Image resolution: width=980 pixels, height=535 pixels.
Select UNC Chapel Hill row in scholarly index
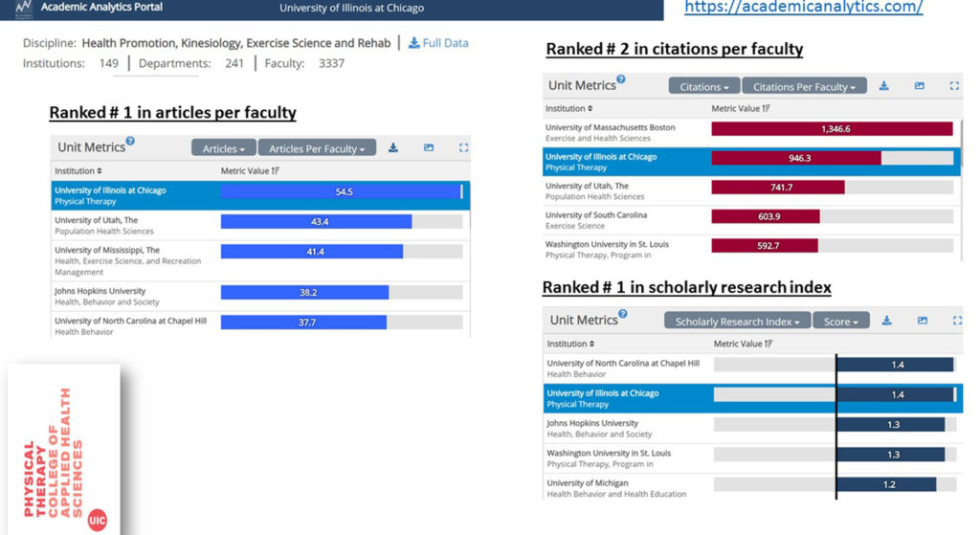pyautogui.click(x=753, y=368)
